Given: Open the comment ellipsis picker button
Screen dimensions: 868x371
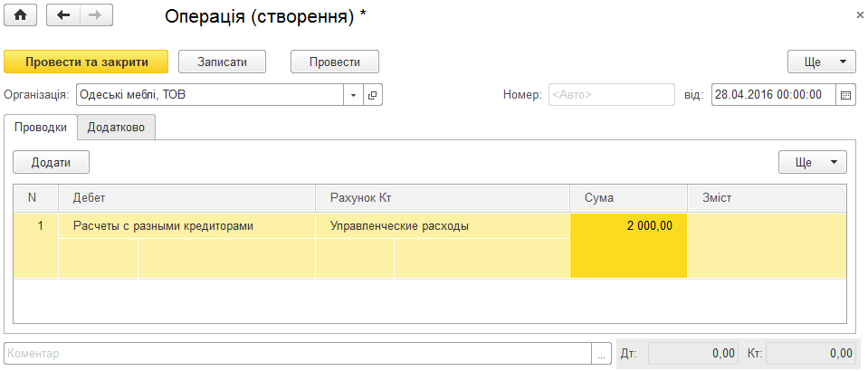Looking at the screenshot, I should pyautogui.click(x=601, y=353).
